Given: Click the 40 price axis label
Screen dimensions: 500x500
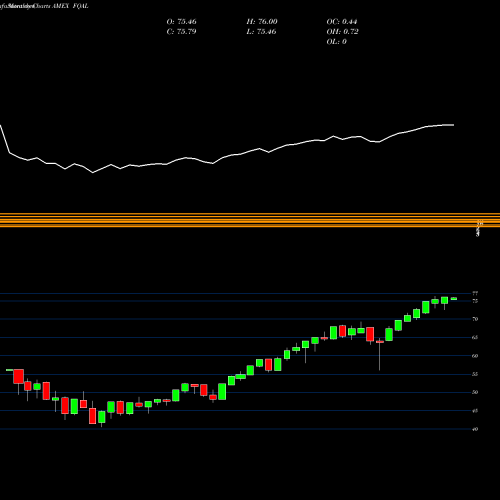Looking at the screenshot, I should pyautogui.click(x=475, y=429).
